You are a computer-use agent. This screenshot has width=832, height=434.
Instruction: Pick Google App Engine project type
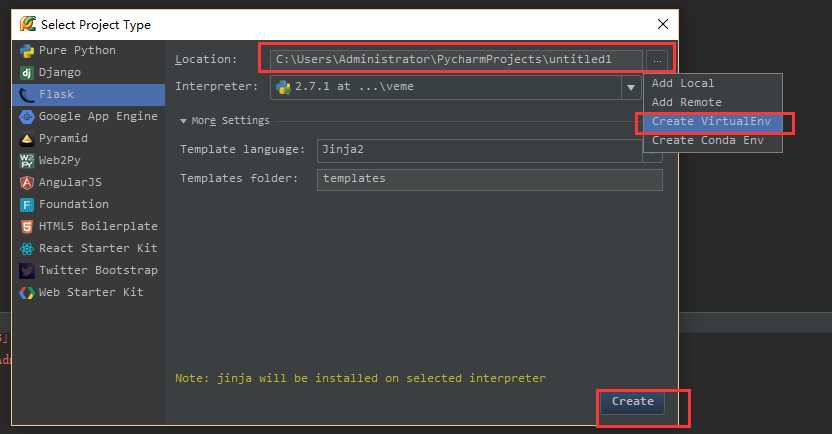tap(89, 116)
